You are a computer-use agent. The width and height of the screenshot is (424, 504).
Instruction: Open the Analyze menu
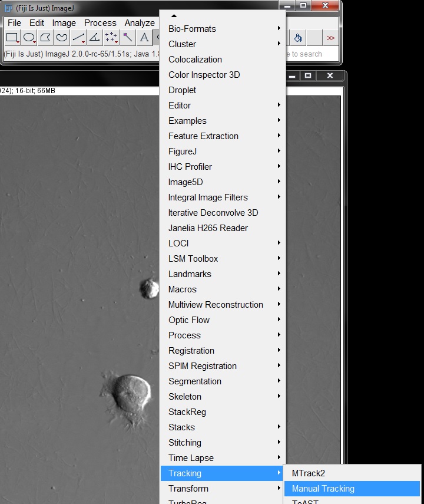pos(140,23)
